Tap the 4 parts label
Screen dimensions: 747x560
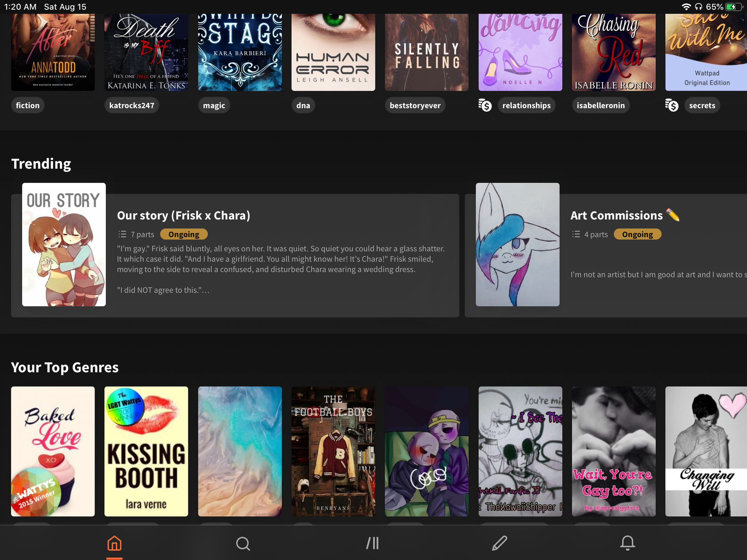596,234
